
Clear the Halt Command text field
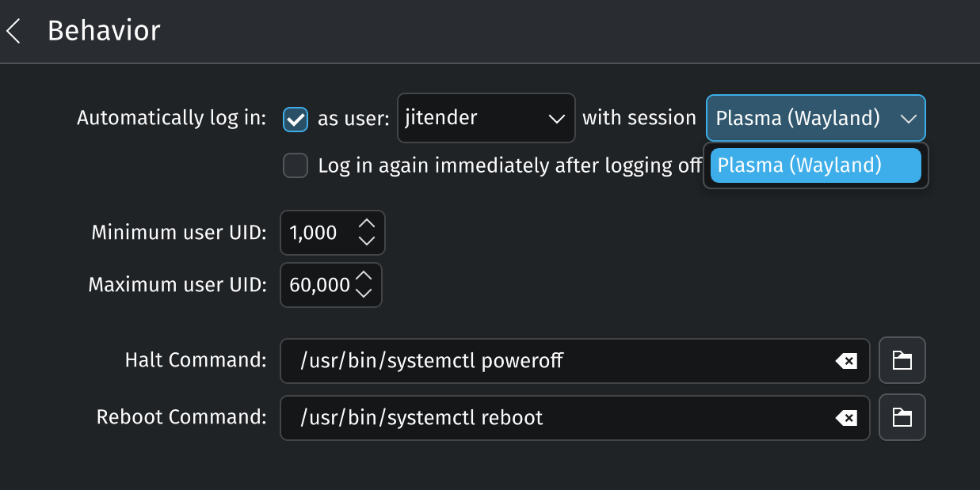click(846, 362)
